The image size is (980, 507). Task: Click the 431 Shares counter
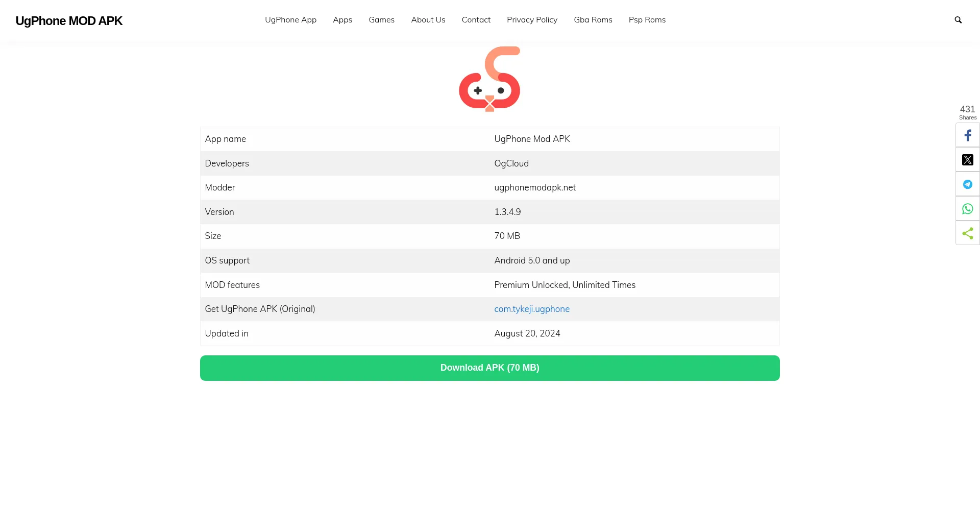[968, 112]
